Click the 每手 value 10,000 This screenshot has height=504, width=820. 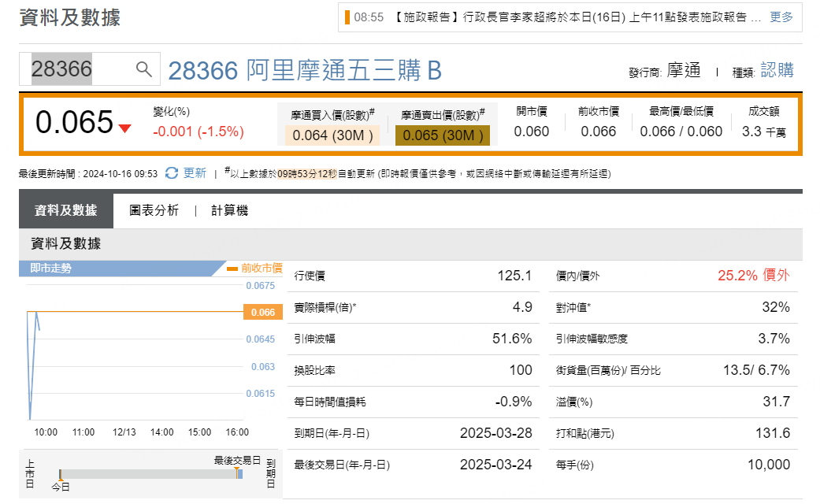[768, 465]
